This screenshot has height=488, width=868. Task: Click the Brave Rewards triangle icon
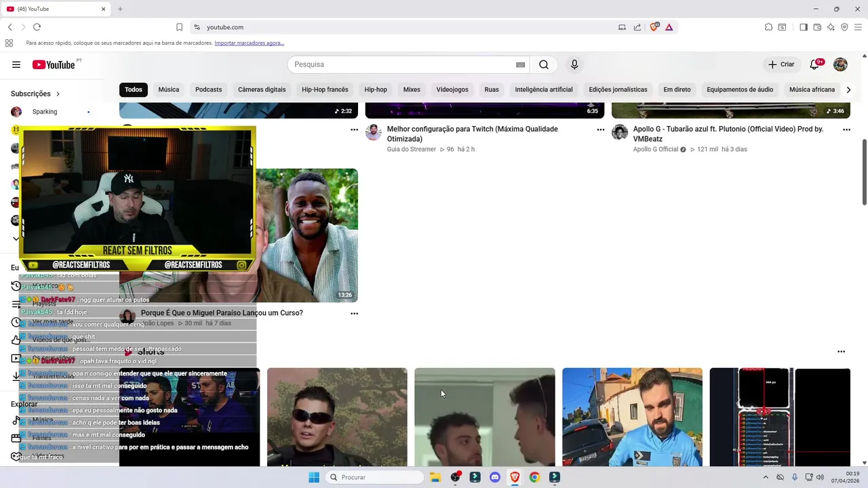pos(669,27)
